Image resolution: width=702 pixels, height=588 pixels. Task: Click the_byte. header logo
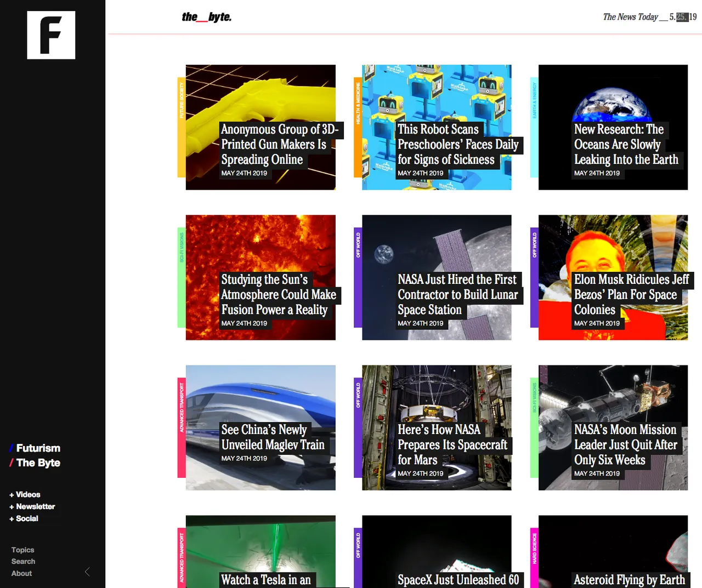pos(207,17)
